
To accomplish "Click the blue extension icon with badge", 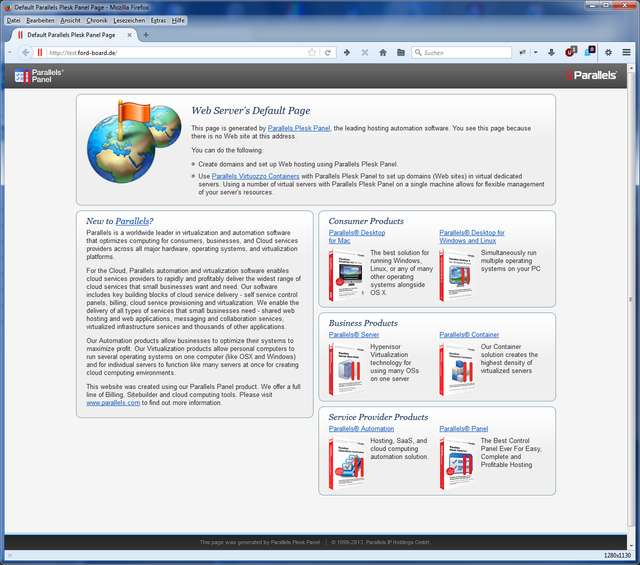I will [x=590, y=51].
